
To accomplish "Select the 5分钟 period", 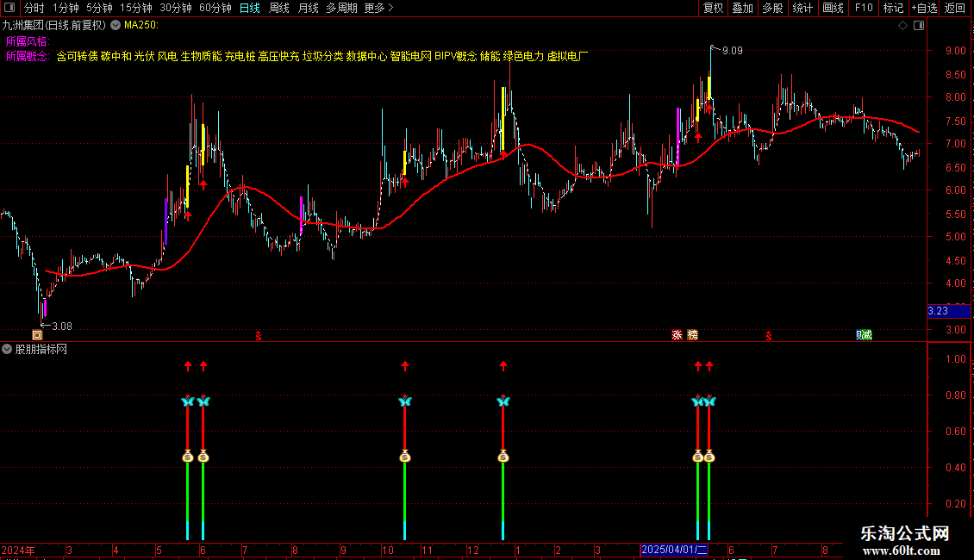I will 99,8.
